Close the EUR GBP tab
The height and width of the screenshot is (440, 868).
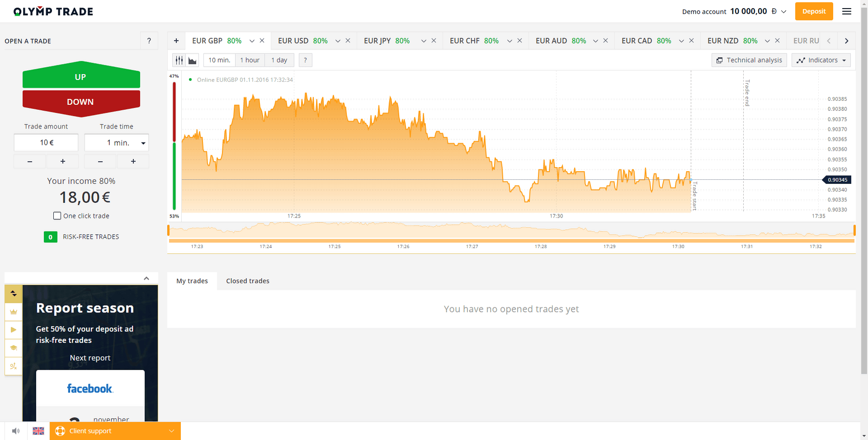(x=262, y=41)
